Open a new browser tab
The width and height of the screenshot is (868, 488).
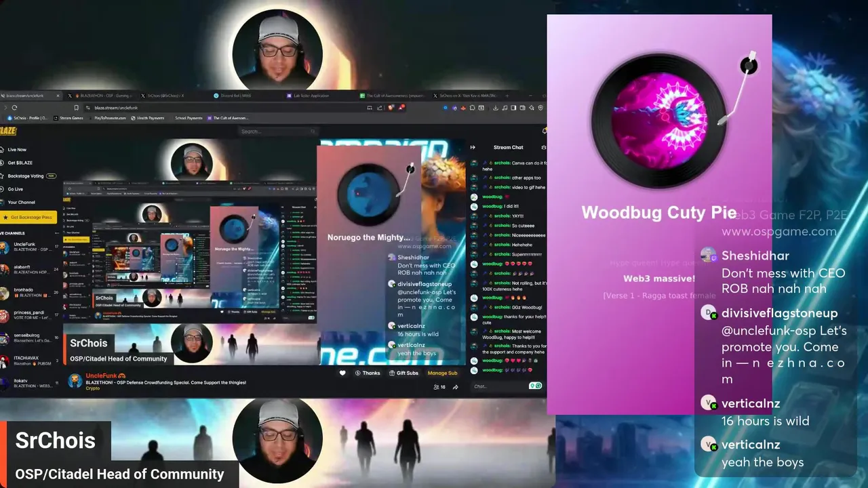click(x=507, y=96)
